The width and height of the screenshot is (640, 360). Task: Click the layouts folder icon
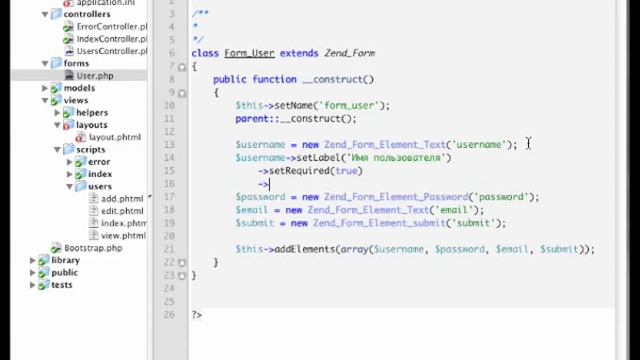[69, 125]
